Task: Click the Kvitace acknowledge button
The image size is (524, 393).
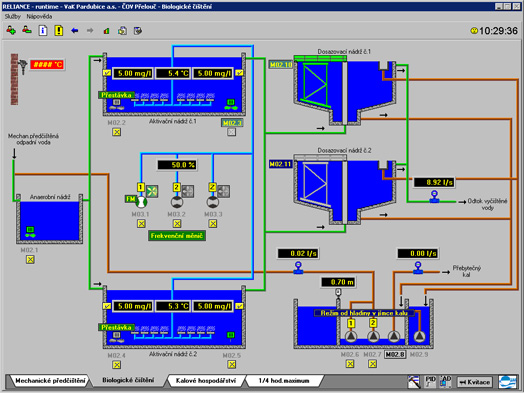Action: coord(475,382)
